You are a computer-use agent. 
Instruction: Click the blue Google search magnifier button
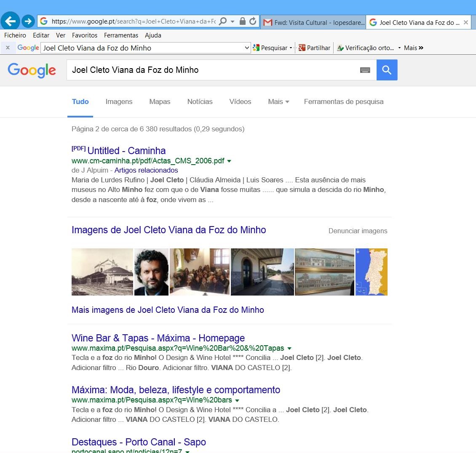pyautogui.click(x=387, y=70)
